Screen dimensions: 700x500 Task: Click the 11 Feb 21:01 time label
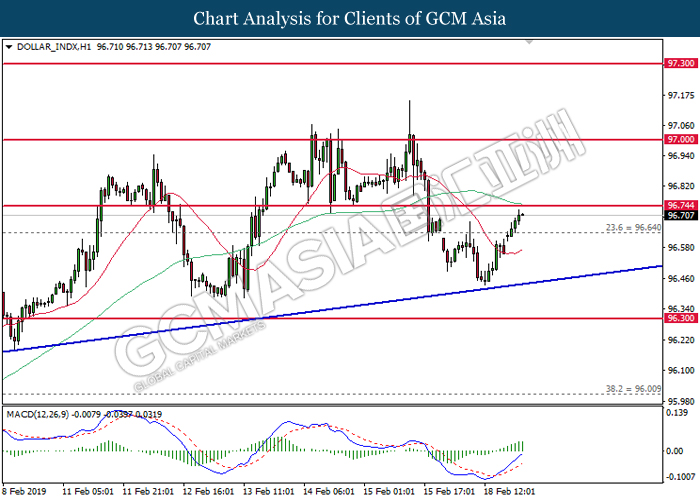(148, 492)
